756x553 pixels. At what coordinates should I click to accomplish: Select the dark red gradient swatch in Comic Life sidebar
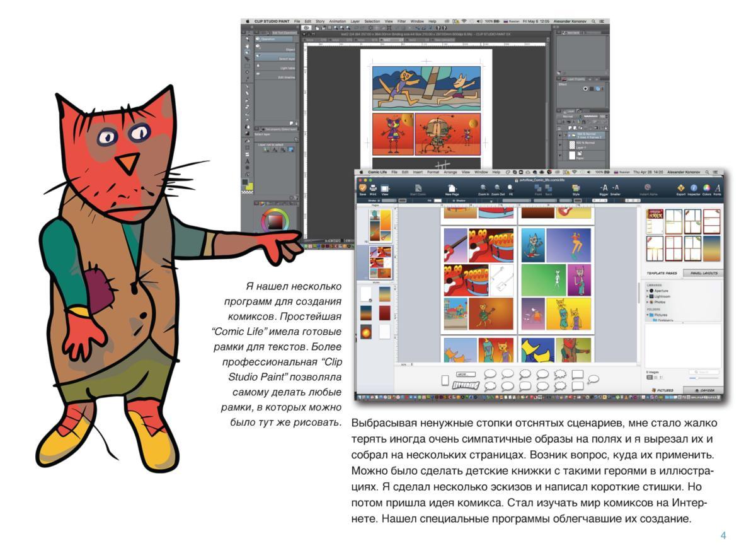[x=384, y=313]
